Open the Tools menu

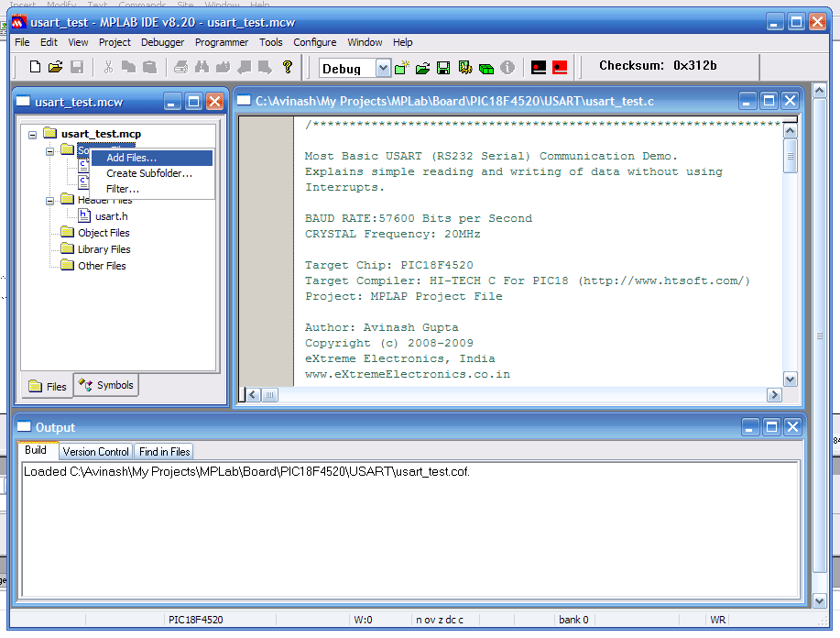(270, 42)
